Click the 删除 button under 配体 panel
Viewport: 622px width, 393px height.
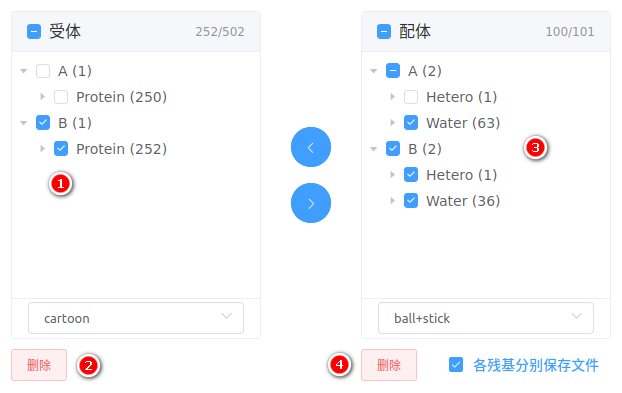point(389,365)
